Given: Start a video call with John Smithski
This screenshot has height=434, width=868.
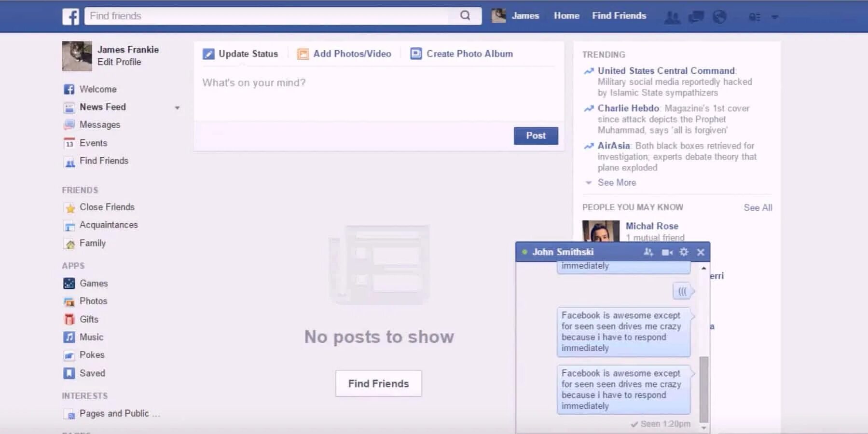Looking at the screenshot, I should [x=667, y=252].
